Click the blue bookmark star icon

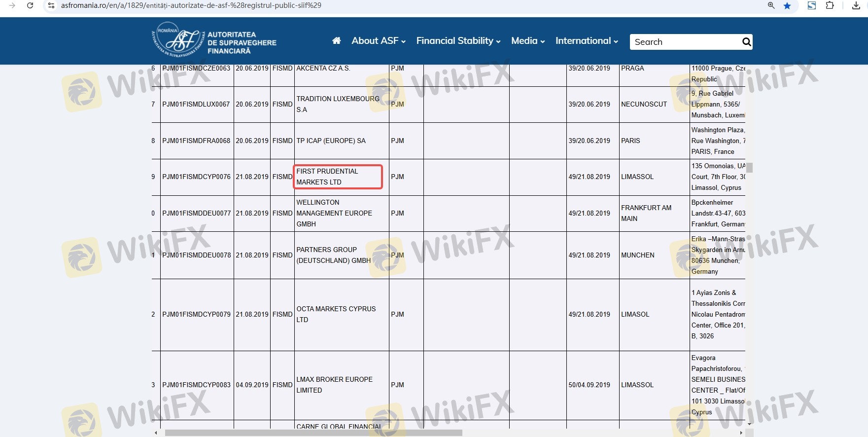pyautogui.click(x=787, y=6)
